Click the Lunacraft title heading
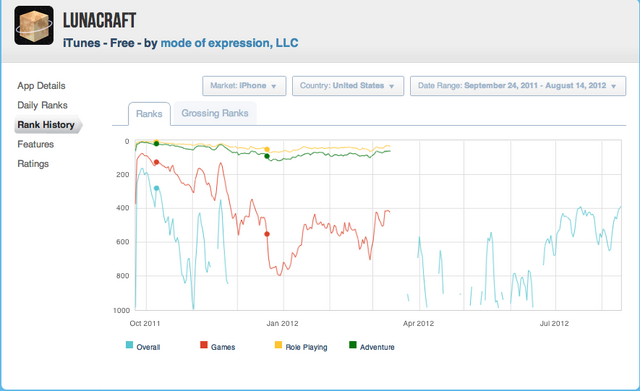The image size is (640, 391). (99, 20)
